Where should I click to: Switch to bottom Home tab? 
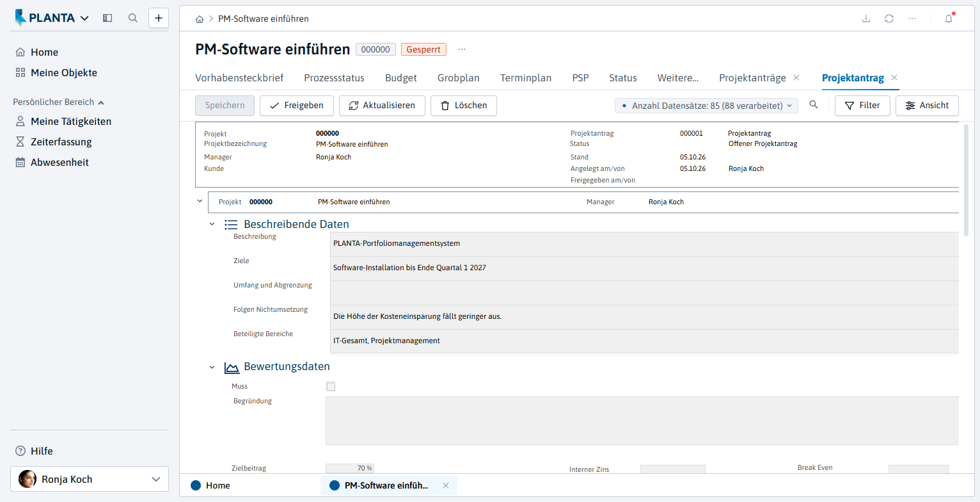210,485
